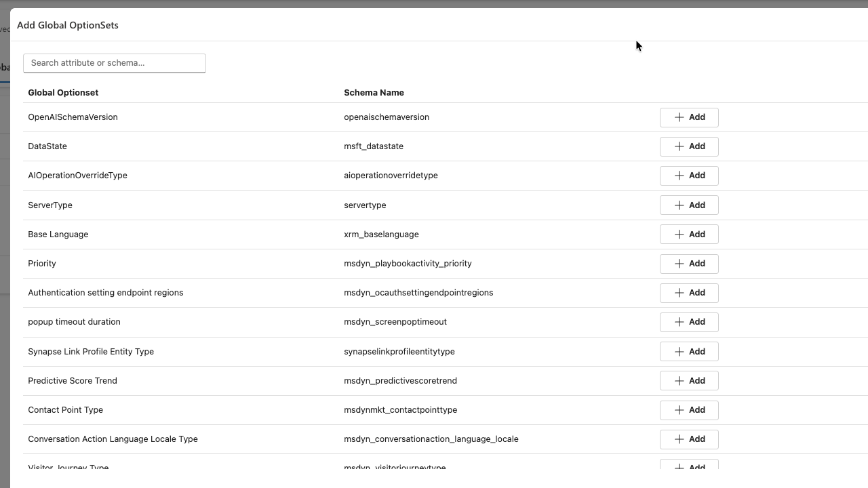This screenshot has height=488, width=868.
Task: Add the OpenAISchemaVersion optionset
Action: [x=688, y=117]
